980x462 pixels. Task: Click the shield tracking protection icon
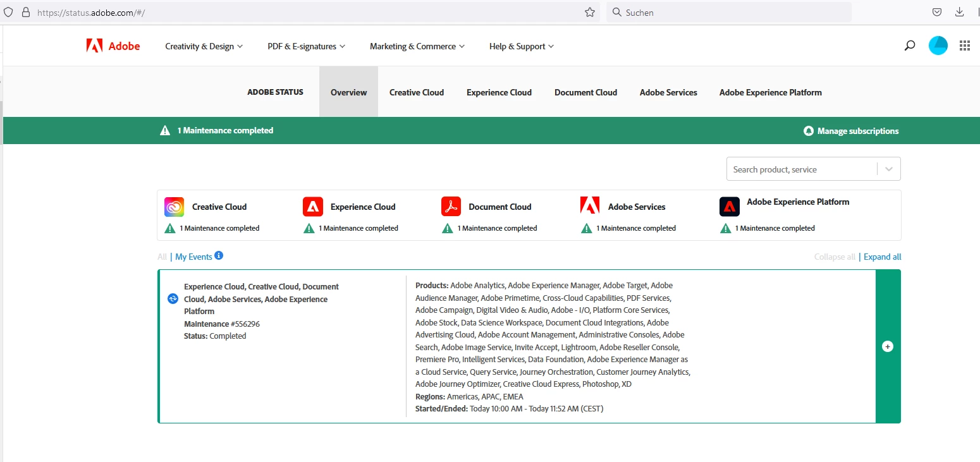[x=8, y=12]
